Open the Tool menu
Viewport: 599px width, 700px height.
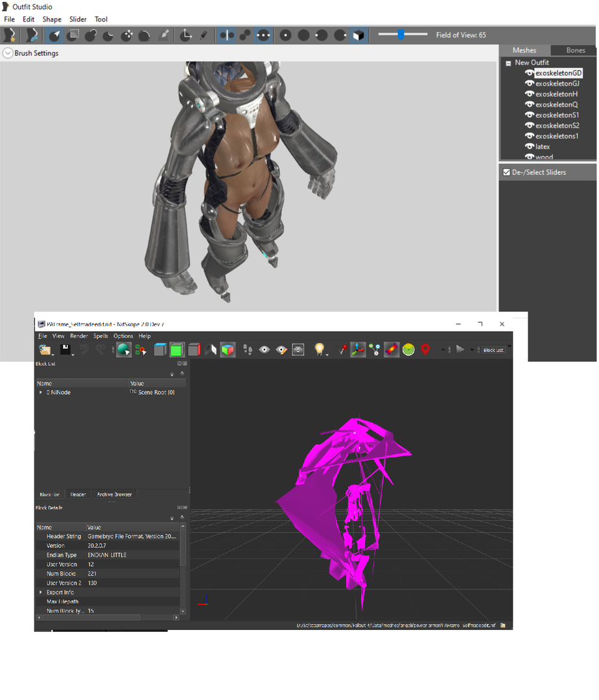tap(101, 19)
